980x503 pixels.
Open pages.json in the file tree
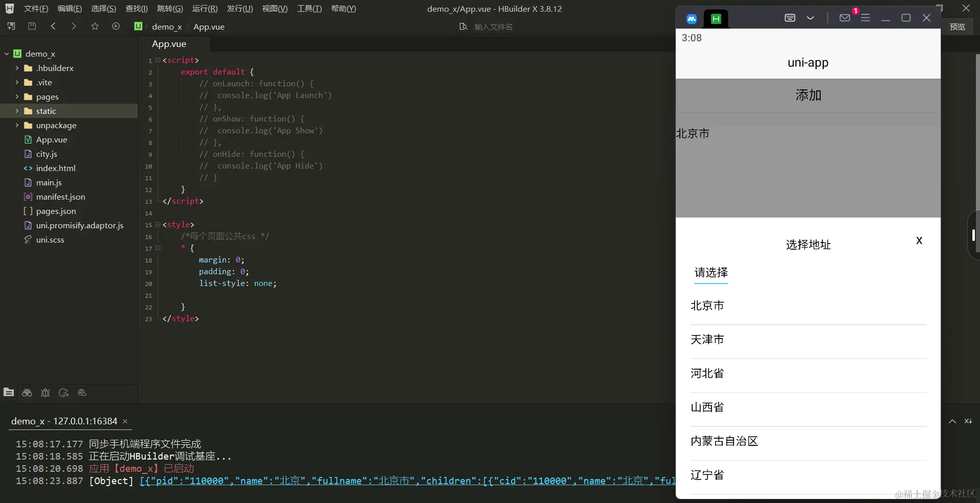pyautogui.click(x=56, y=211)
